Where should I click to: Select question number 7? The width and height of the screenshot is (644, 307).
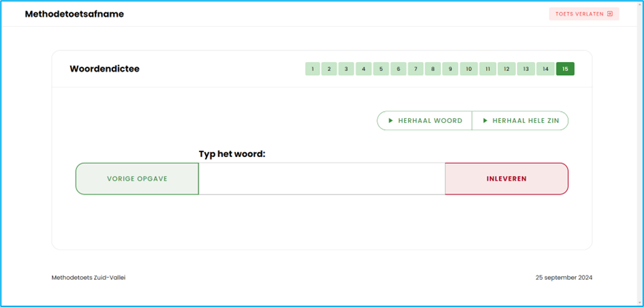[x=416, y=69]
